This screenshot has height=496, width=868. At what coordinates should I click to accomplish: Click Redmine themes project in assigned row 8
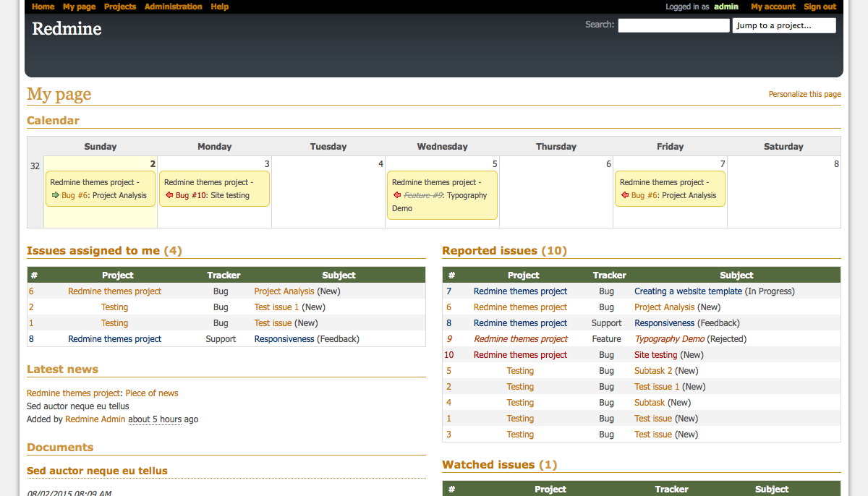pos(115,339)
